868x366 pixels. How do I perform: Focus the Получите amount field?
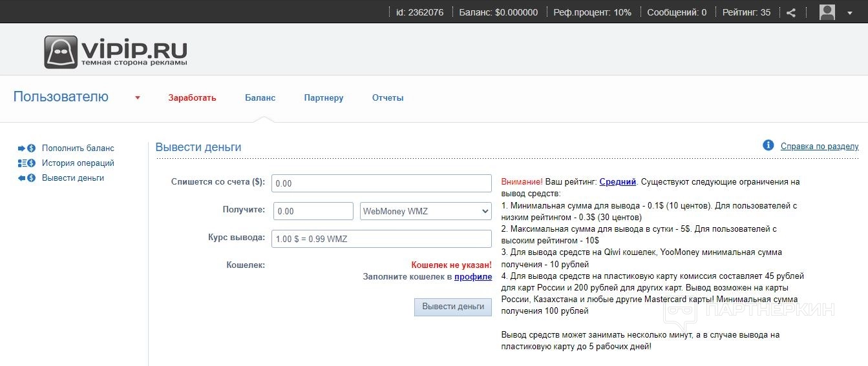click(313, 211)
